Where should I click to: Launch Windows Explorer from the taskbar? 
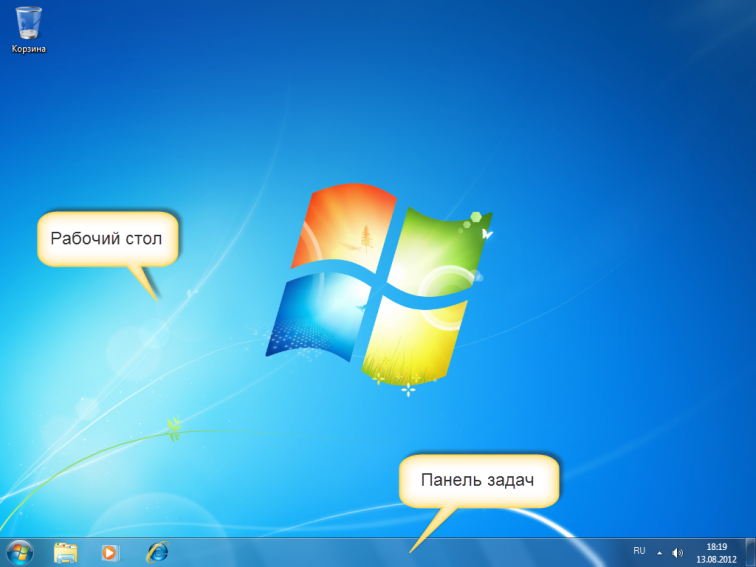tap(66, 553)
